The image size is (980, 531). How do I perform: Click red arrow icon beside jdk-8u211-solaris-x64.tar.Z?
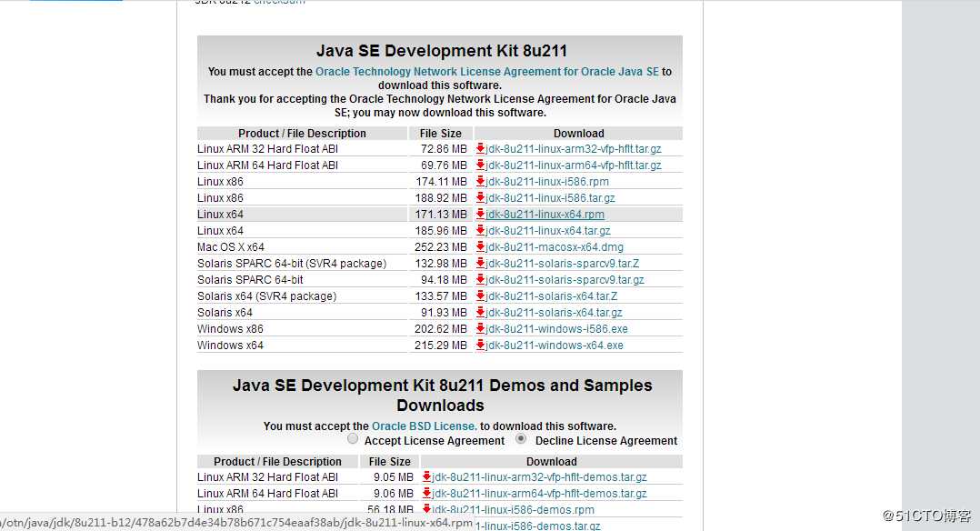coord(480,296)
